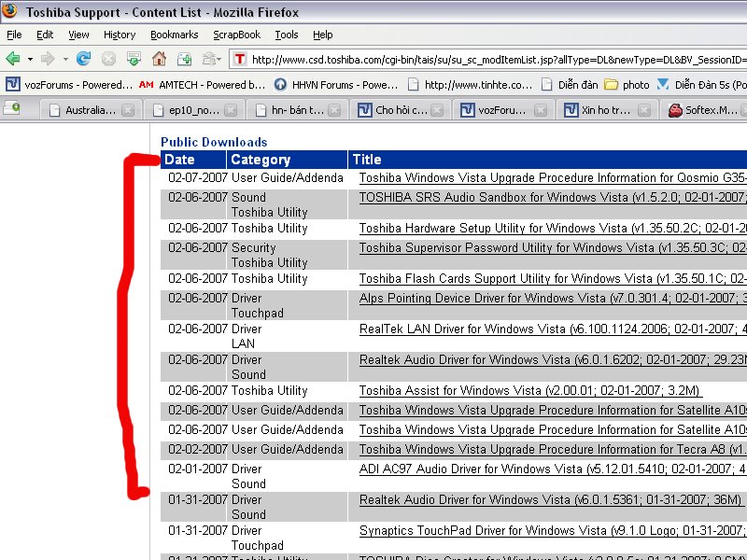Open the Back history dropdown arrow
The width and height of the screenshot is (747, 560).
30,60
